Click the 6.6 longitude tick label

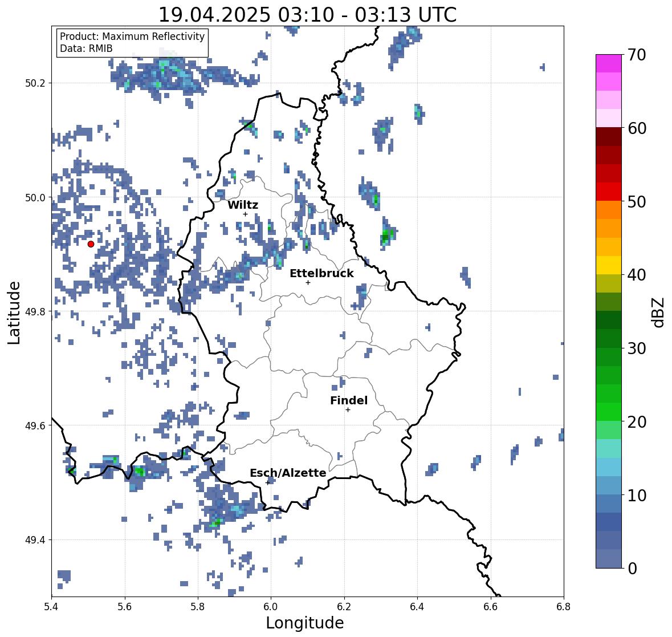490,607
